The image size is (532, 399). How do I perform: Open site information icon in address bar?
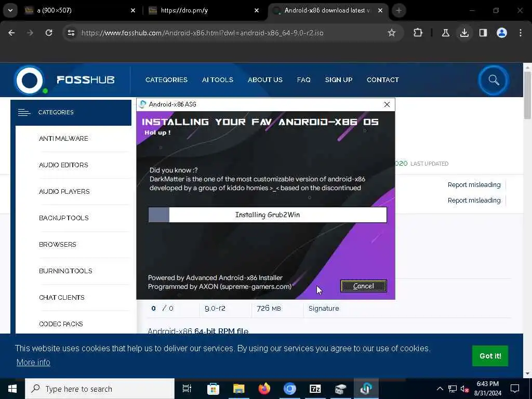71,33
